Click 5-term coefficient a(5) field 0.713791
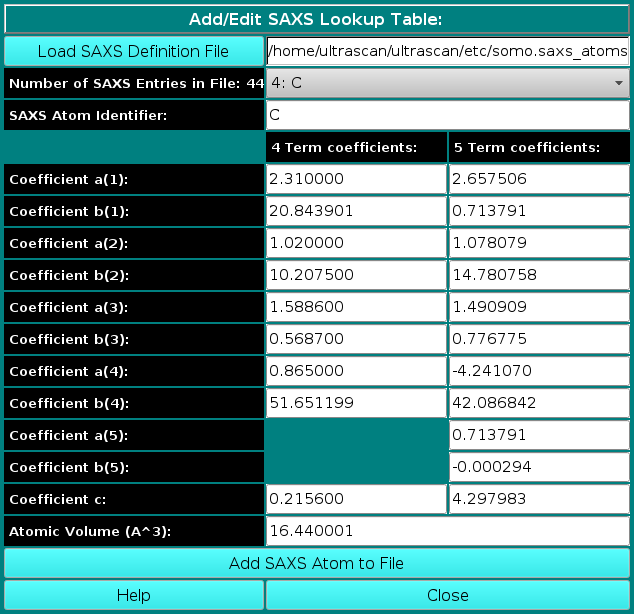Image resolution: width=634 pixels, height=614 pixels. pyautogui.click(x=538, y=435)
